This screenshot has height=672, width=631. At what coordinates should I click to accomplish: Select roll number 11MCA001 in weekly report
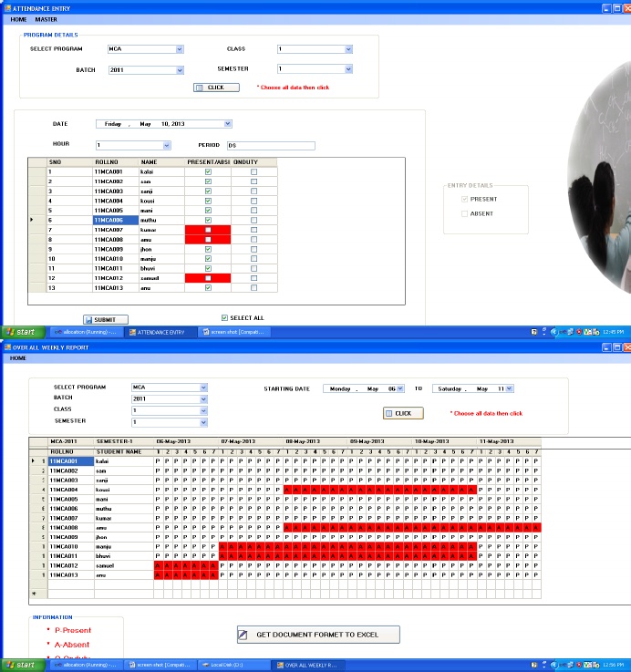tap(71, 461)
